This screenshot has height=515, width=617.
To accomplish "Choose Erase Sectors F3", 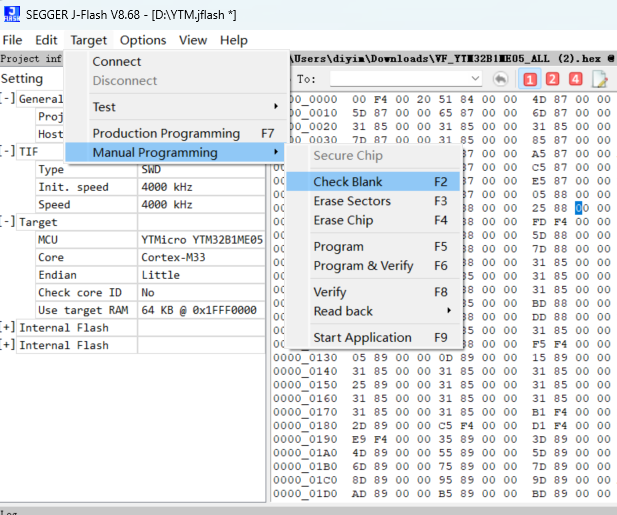I will pos(373,201).
